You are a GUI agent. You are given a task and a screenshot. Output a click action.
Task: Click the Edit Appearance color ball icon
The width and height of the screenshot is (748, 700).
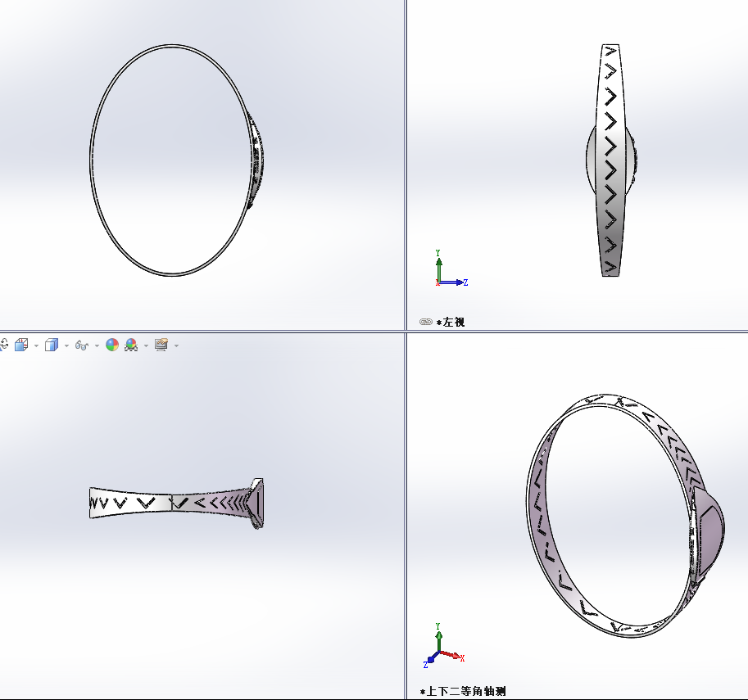pyautogui.click(x=112, y=345)
